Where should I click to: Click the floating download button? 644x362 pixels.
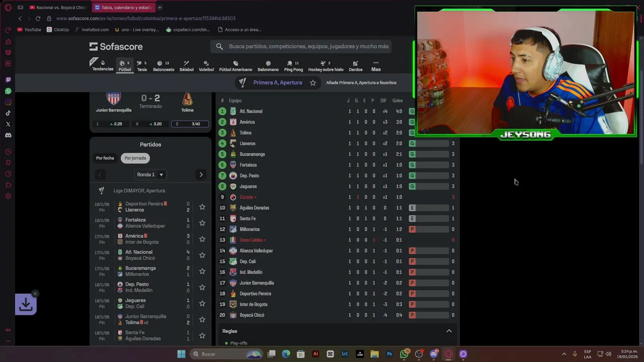click(26, 304)
